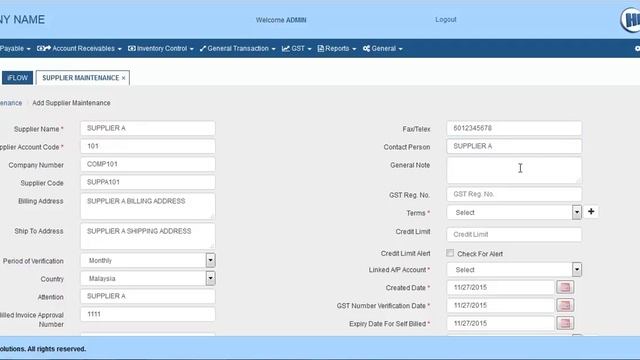Click the Attention input field
Screen dimensions: 640x360
click(148, 296)
